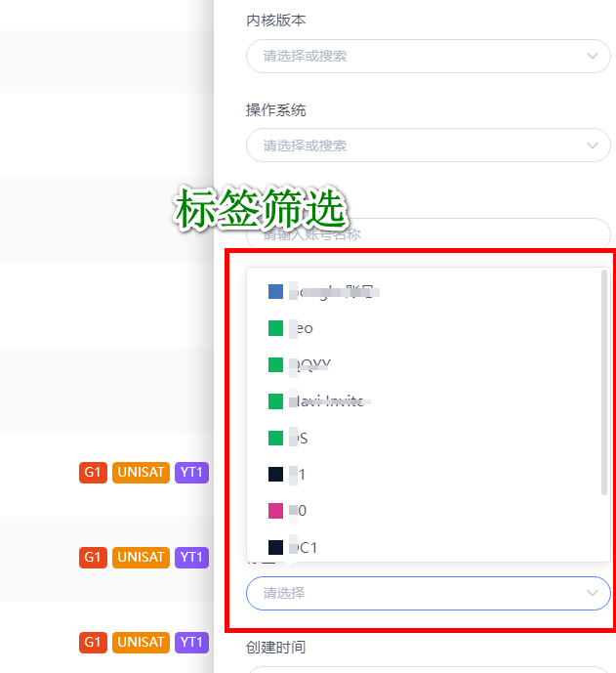This screenshot has height=673, width=616.
Task: Click the tag list's vertical scrollbar
Action: [605, 381]
